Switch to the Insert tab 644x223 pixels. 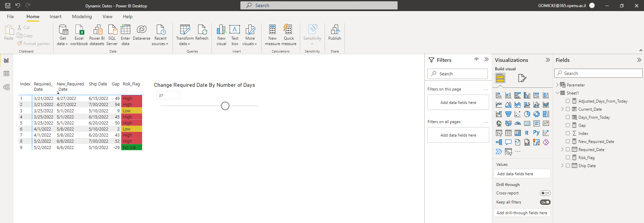(x=55, y=16)
